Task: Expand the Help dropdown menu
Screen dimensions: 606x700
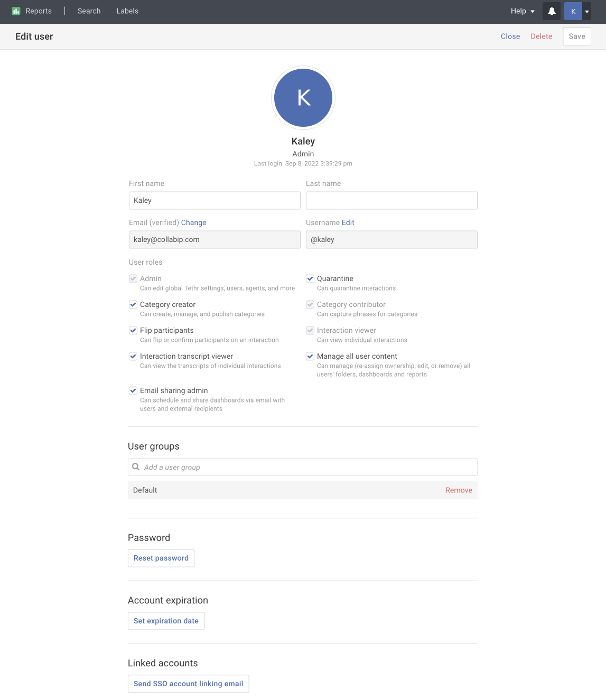Action: (x=523, y=11)
